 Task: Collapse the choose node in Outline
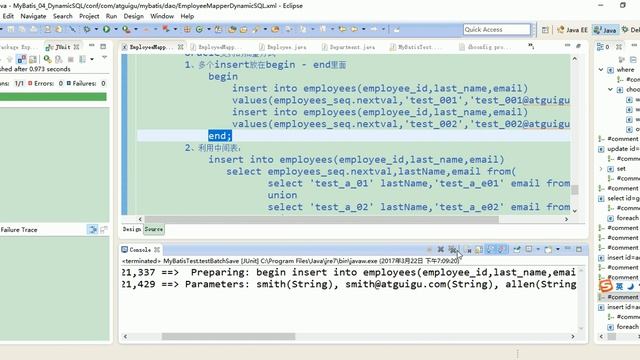(610, 89)
